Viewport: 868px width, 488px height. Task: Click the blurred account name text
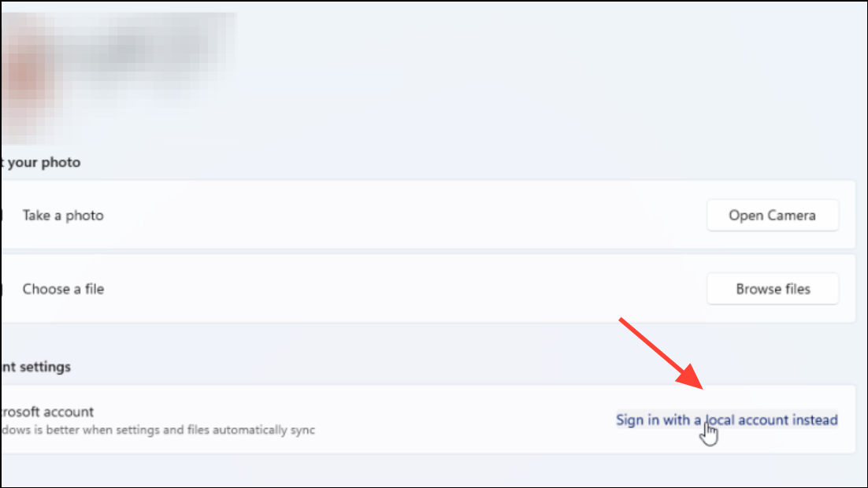click(x=150, y=53)
